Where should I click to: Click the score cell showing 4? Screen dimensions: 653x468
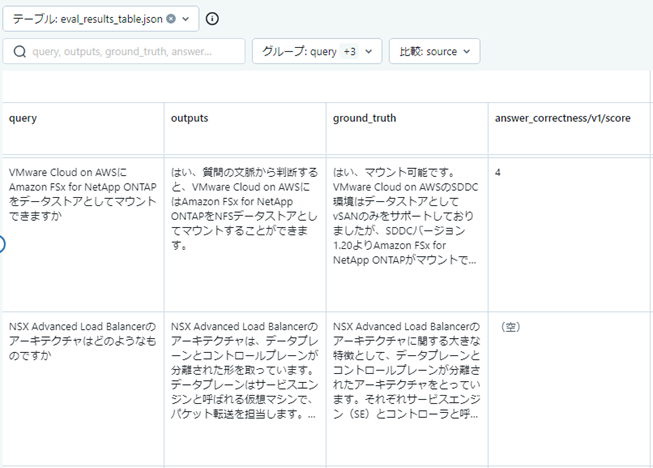569,234
